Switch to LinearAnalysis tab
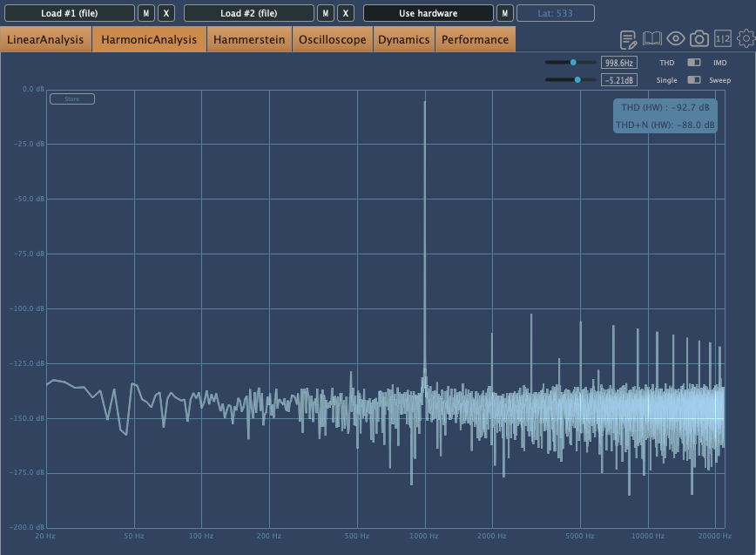756x555 pixels. (x=45, y=39)
